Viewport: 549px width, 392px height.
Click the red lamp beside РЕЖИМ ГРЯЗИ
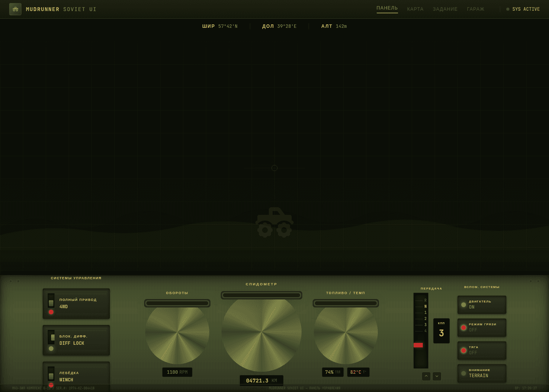464,328
